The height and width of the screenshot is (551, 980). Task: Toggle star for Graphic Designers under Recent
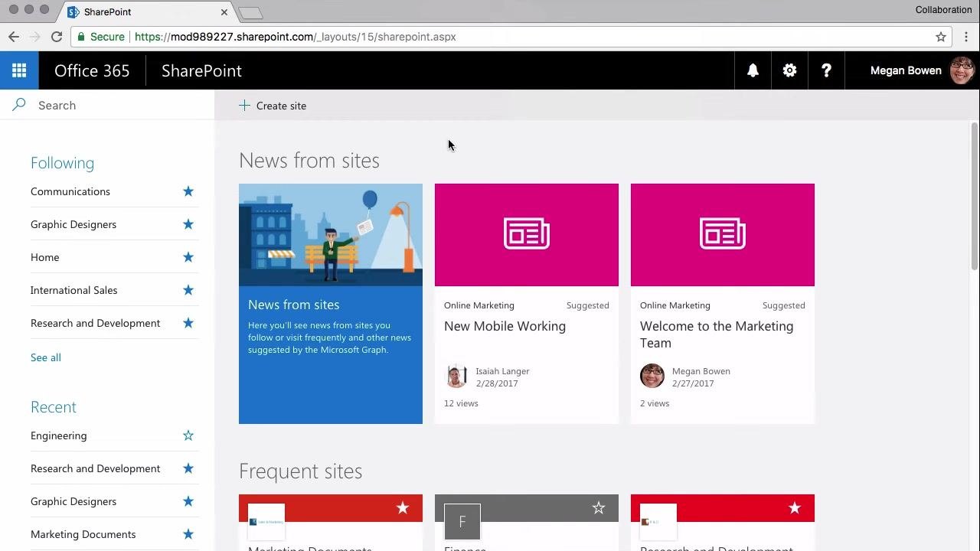point(188,501)
